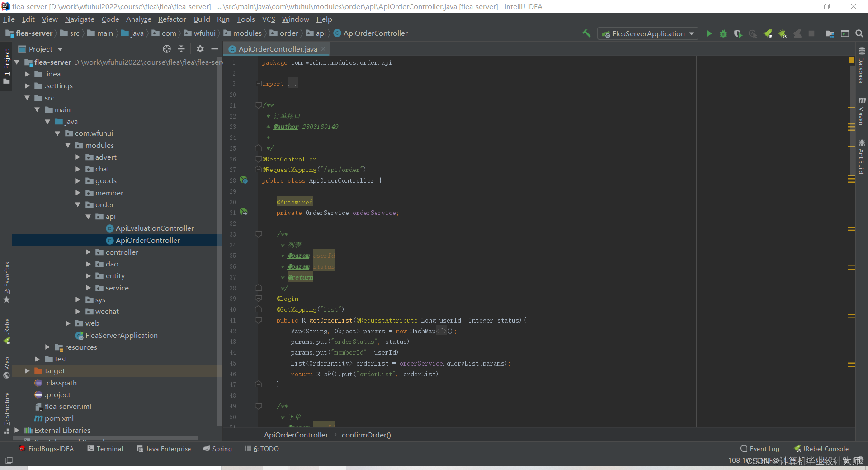The height and width of the screenshot is (470, 868).
Task: Open the Maven tool window
Action: (x=862, y=111)
